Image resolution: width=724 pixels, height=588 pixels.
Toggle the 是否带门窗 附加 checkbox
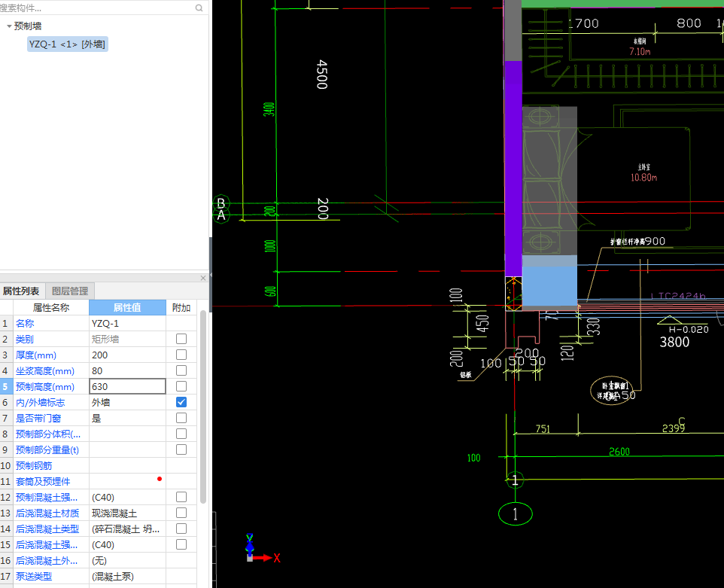point(181,418)
